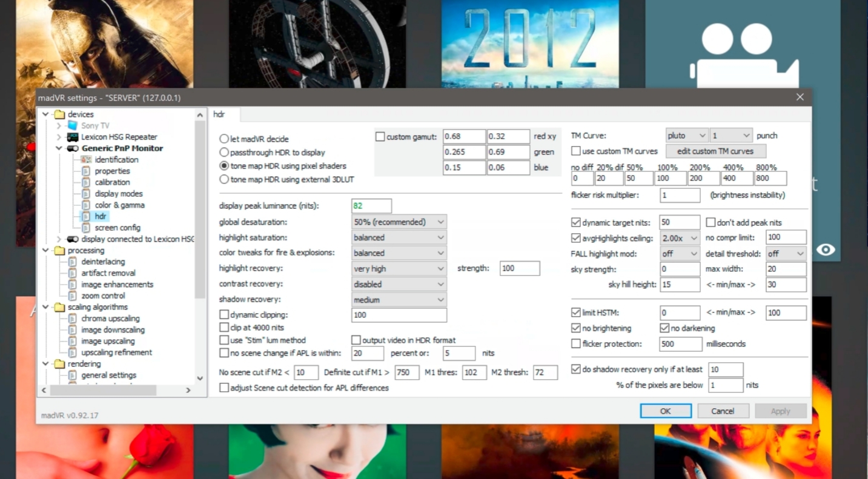Toggle the flicker protection checkbox
The width and height of the screenshot is (868, 479).
(575, 344)
